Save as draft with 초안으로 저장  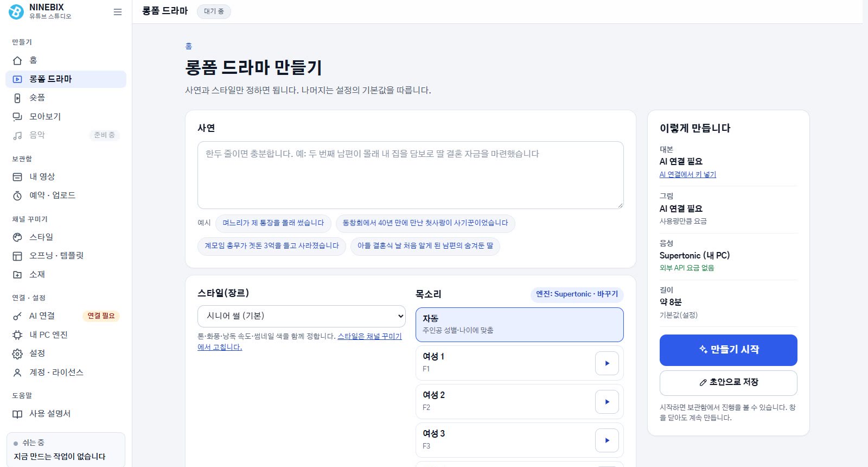(728, 383)
